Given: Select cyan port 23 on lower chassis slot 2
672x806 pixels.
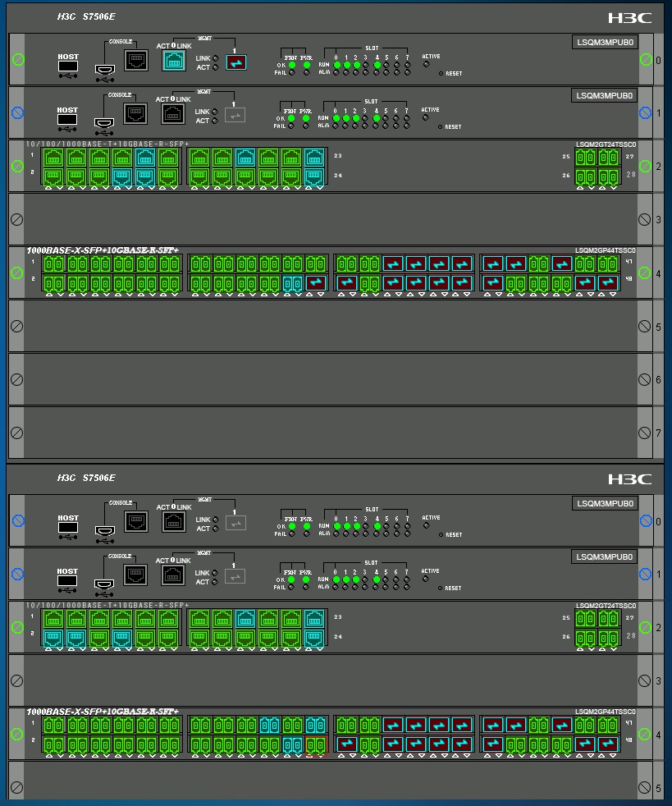Looking at the screenshot, I should [314, 619].
